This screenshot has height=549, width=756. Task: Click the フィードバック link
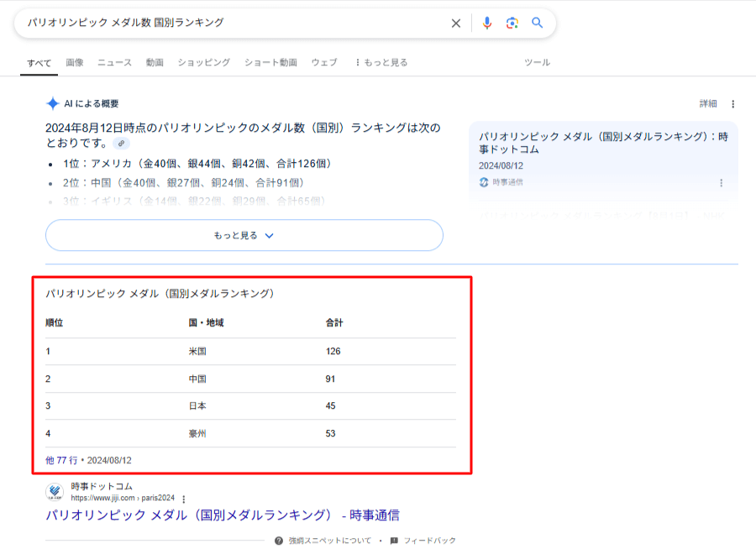[429, 541]
